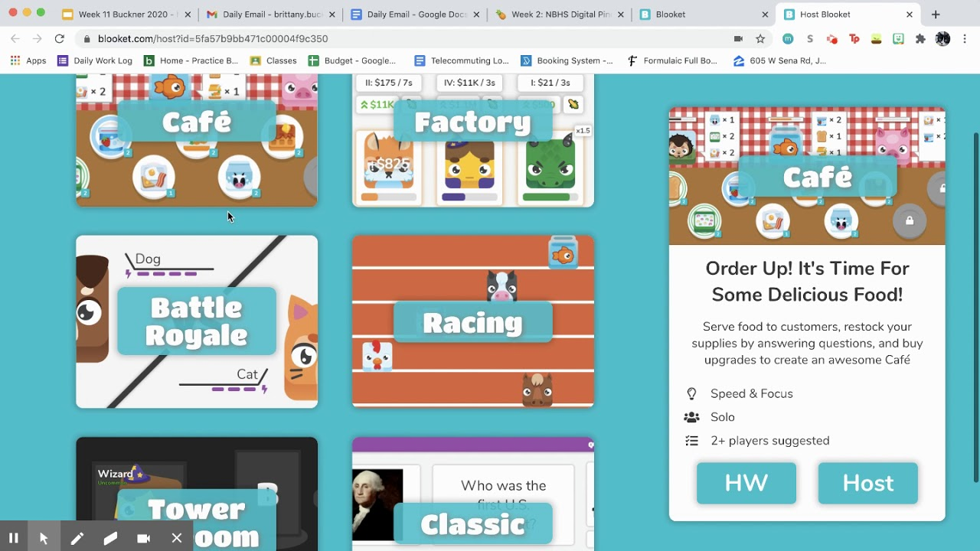Screen dimensions: 980x551
Task: Open the teal 'm' browser extension
Action: tap(788, 38)
